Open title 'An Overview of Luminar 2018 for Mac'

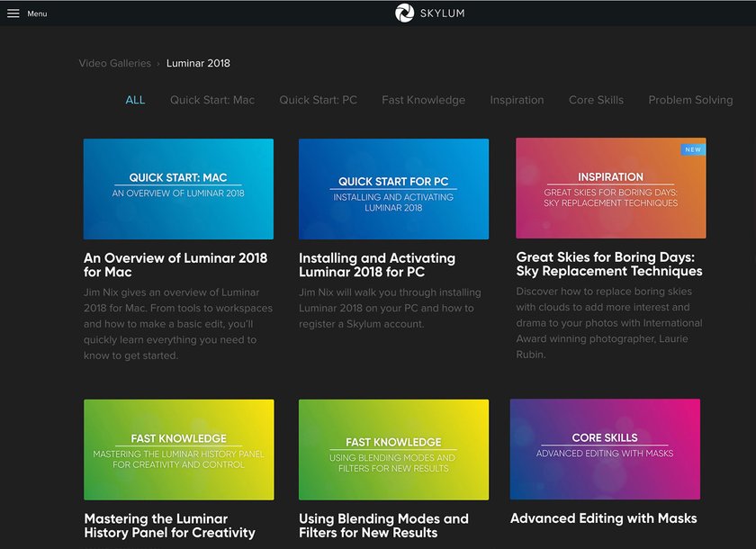pos(175,265)
